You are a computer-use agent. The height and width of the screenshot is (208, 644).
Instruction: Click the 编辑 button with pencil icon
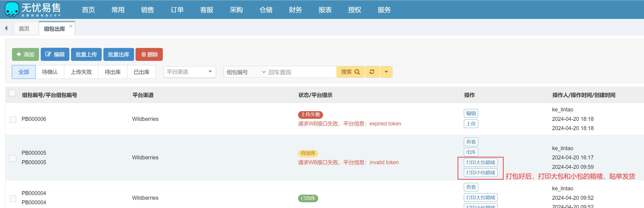[55, 54]
